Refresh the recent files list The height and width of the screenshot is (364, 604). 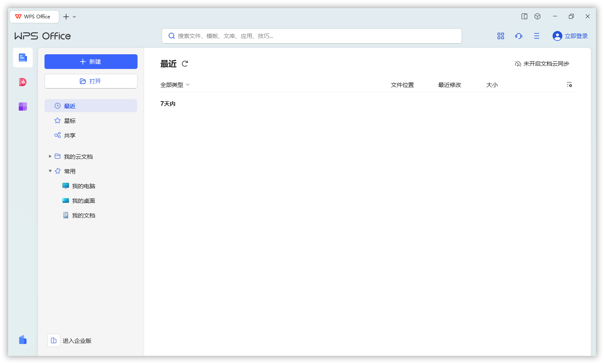pyautogui.click(x=185, y=64)
